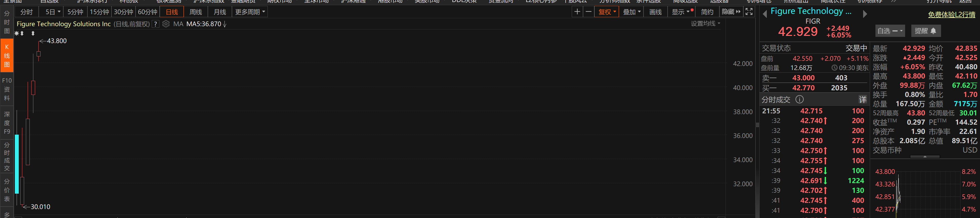Click 总值 value 89.51亿
The image size is (980, 218).
[964, 141]
